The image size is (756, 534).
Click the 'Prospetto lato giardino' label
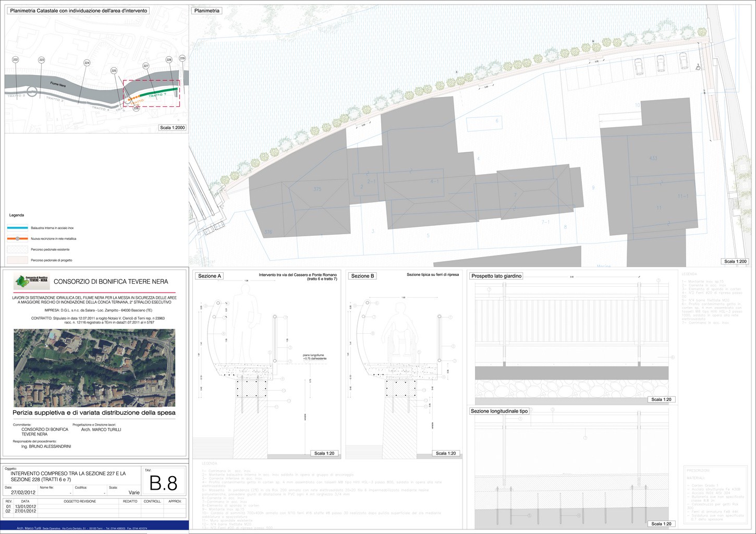click(496, 276)
